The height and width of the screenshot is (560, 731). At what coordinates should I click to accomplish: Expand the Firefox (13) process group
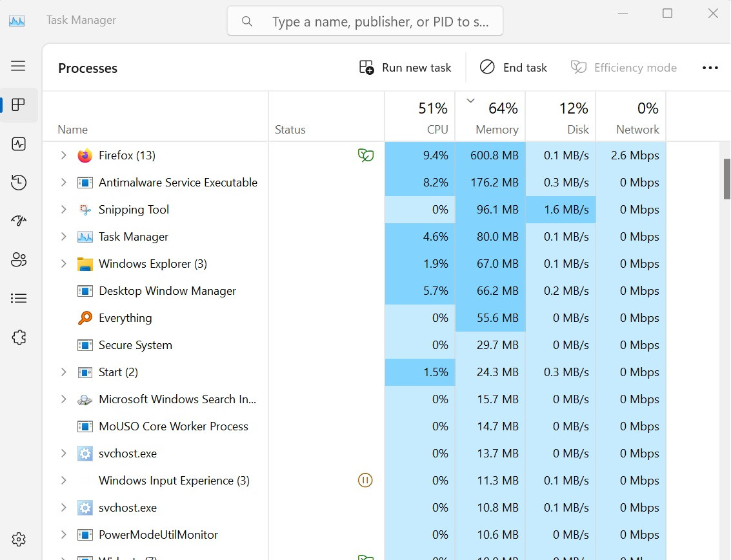click(x=63, y=155)
